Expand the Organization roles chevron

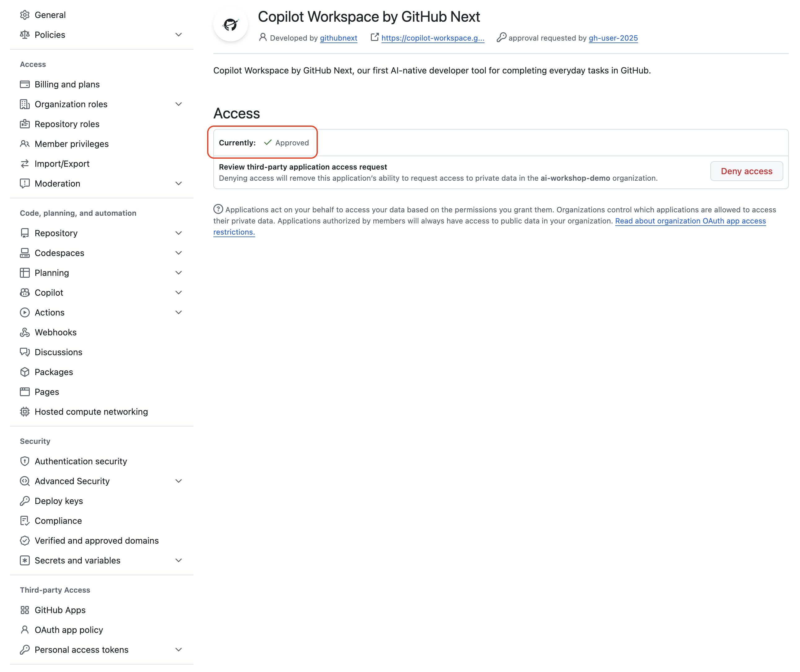pos(178,104)
